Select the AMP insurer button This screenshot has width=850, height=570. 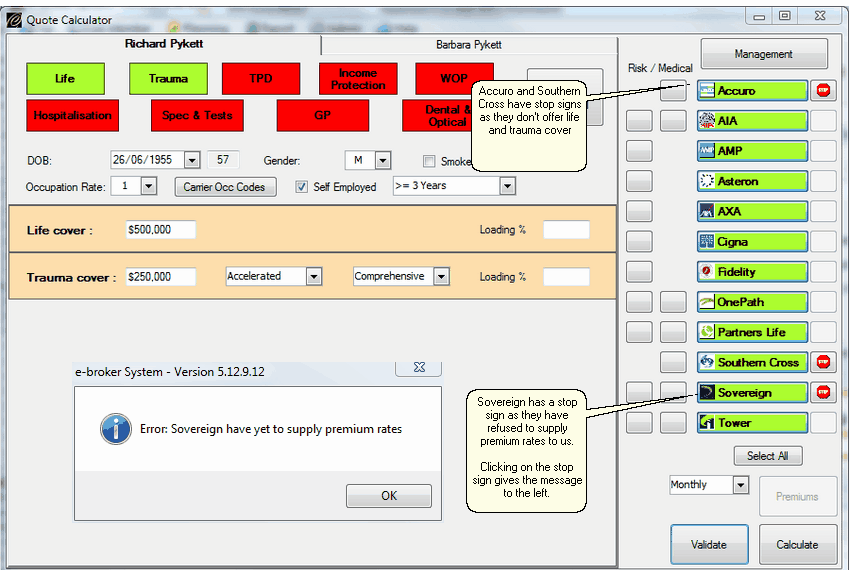pos(752,151)
